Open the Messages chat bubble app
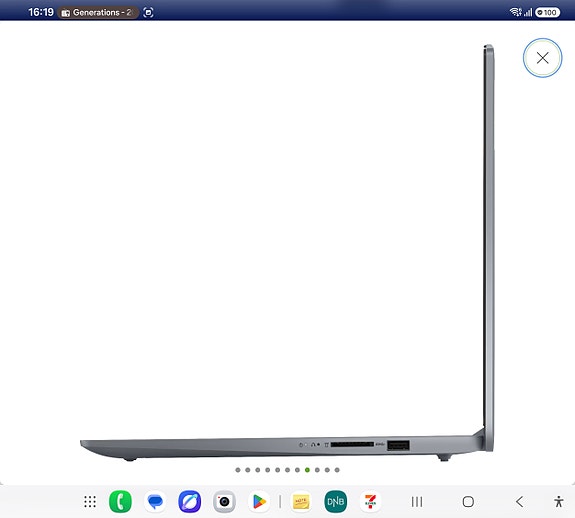575x518 pixels. click(155, 502)
